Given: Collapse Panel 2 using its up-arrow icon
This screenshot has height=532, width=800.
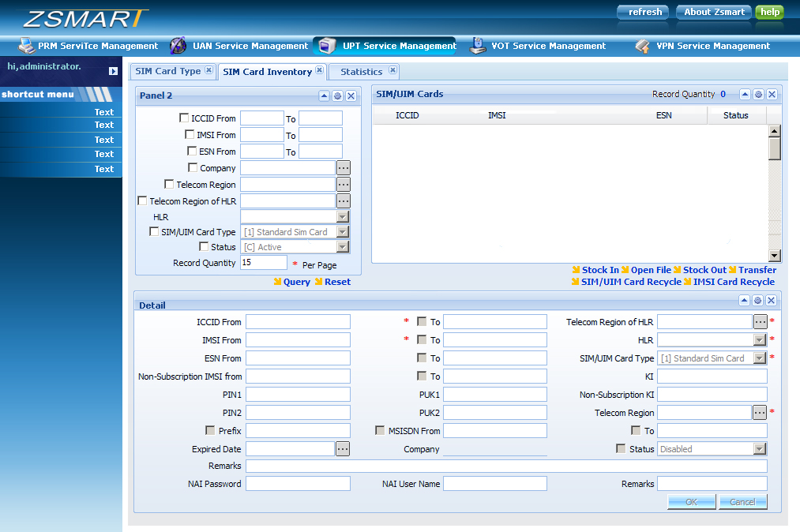Looking at the screenshot, I should 324,96.
